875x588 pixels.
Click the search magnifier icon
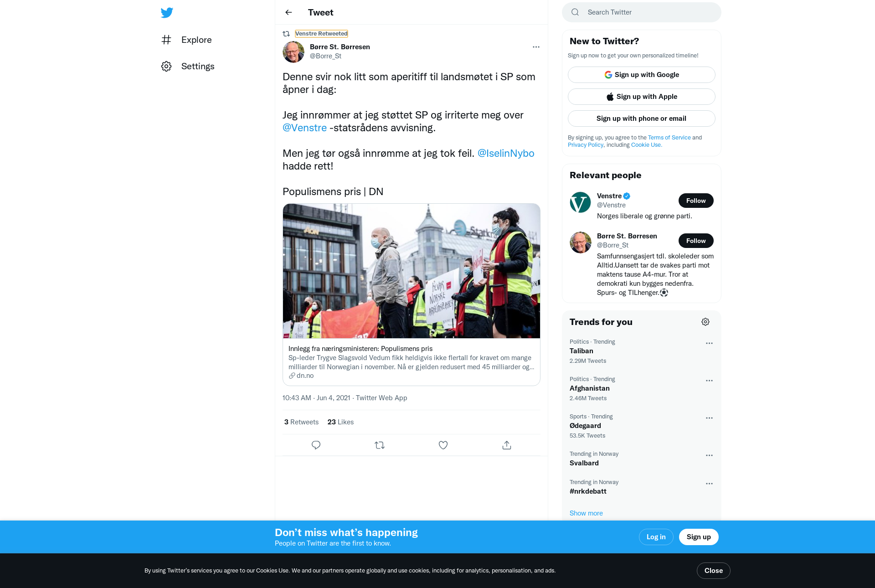pos(575,12)
